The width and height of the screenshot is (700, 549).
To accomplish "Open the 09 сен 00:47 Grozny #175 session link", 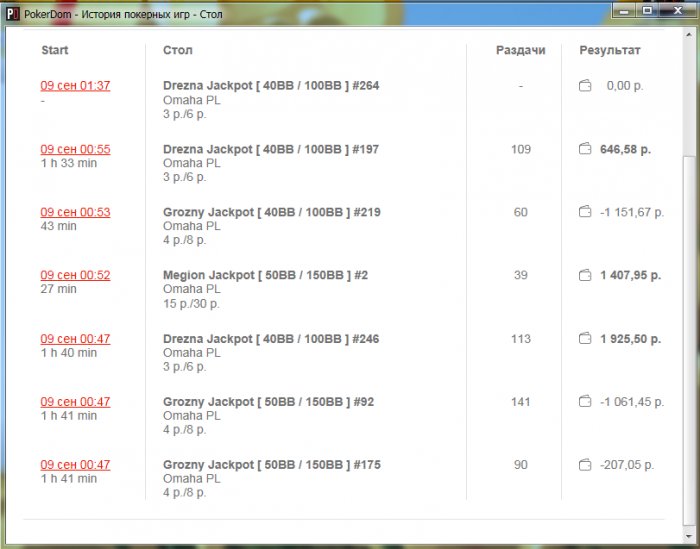I will tap(75, 465).
